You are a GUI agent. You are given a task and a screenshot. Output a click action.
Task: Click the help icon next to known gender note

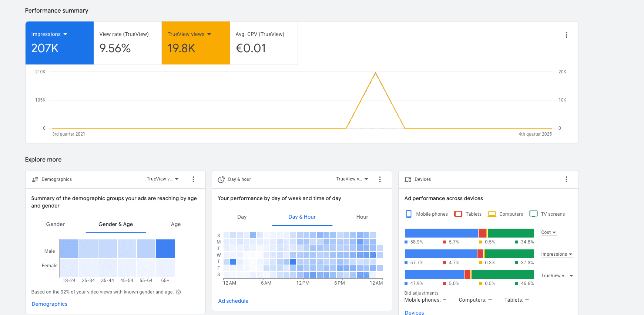tap(178, 292)
